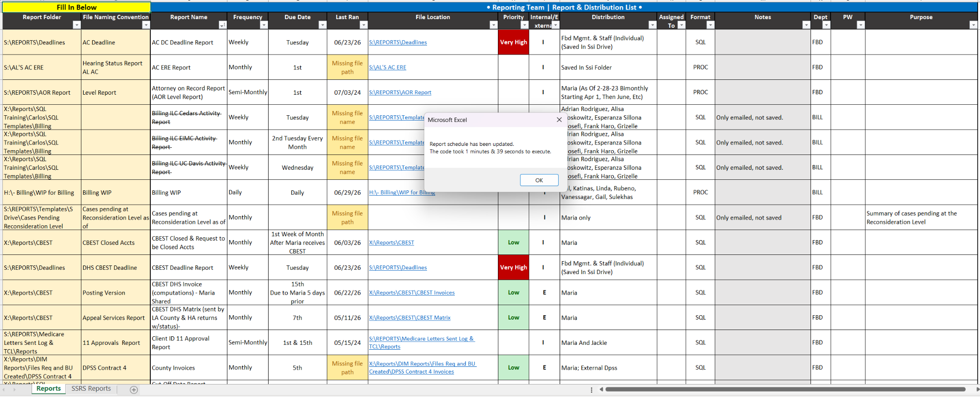Open the S:\REPORTS\AOR Report hyperlink
This screenshot has width=980, height=397.
pyautogui.click(x=400, y=92)
